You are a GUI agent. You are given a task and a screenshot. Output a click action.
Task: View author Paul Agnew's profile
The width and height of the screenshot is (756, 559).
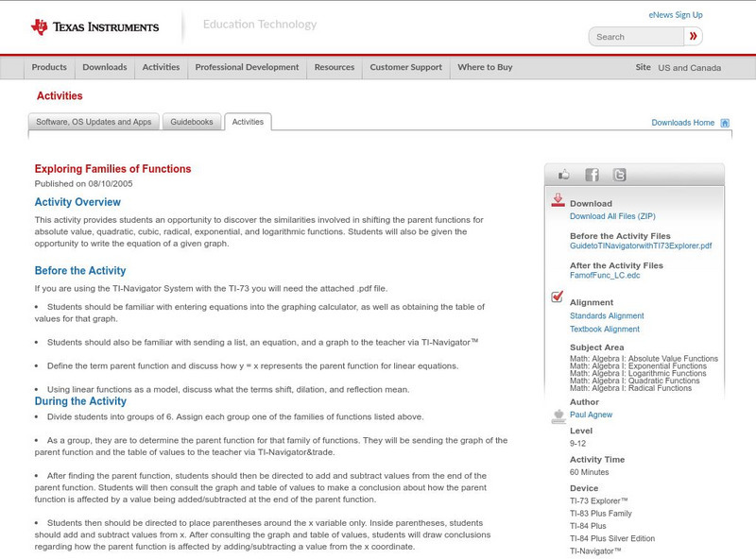click(x=591, y=415)
